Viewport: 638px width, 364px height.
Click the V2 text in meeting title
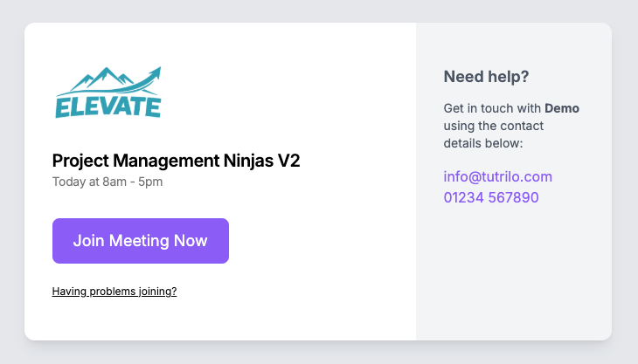288,161
